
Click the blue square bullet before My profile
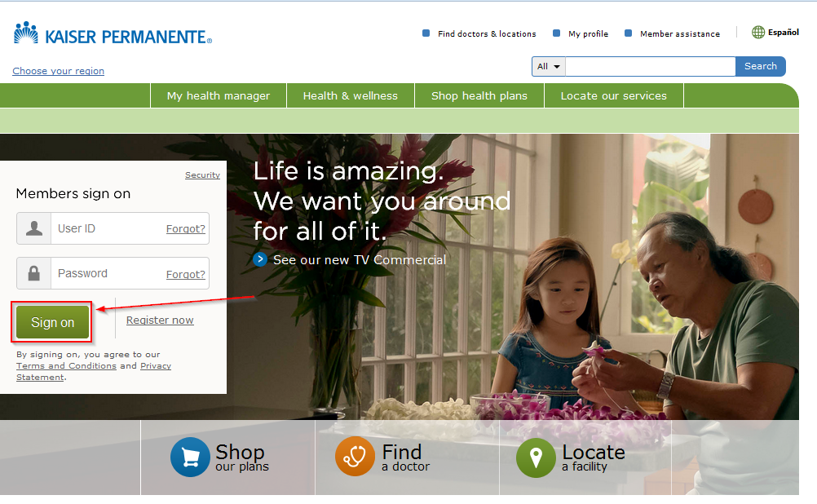tap(556, 33)
